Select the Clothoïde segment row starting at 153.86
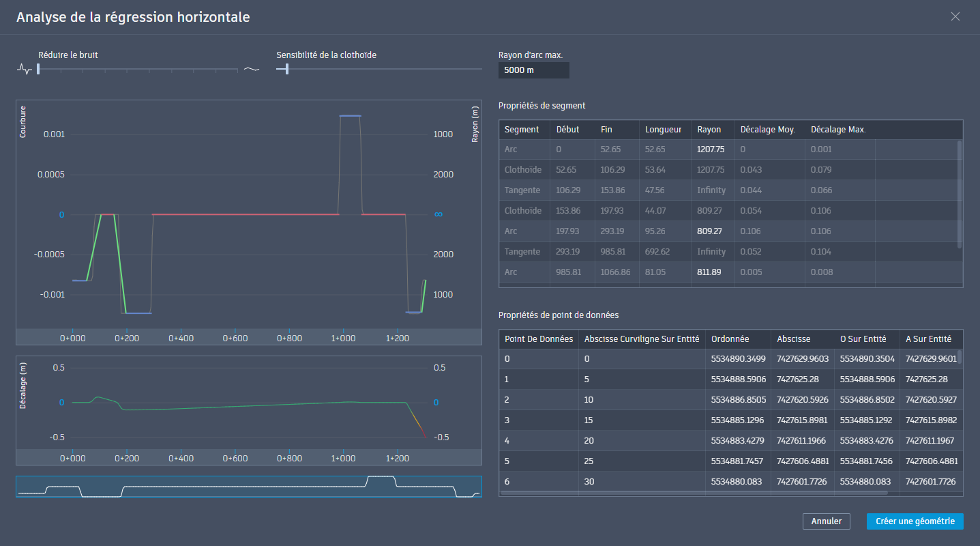 click(728, 211)
